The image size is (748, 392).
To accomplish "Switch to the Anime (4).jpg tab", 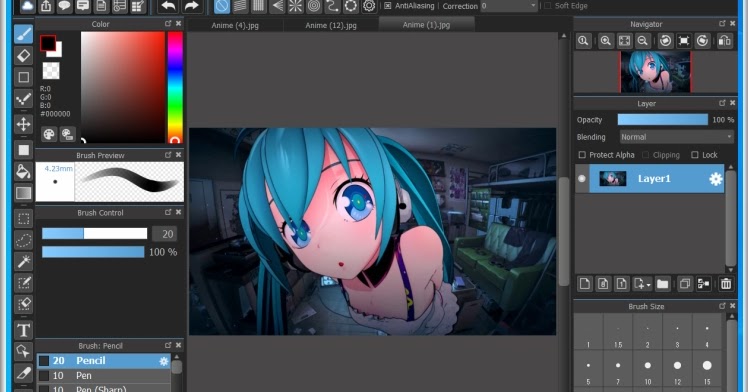I will (235, 25).
